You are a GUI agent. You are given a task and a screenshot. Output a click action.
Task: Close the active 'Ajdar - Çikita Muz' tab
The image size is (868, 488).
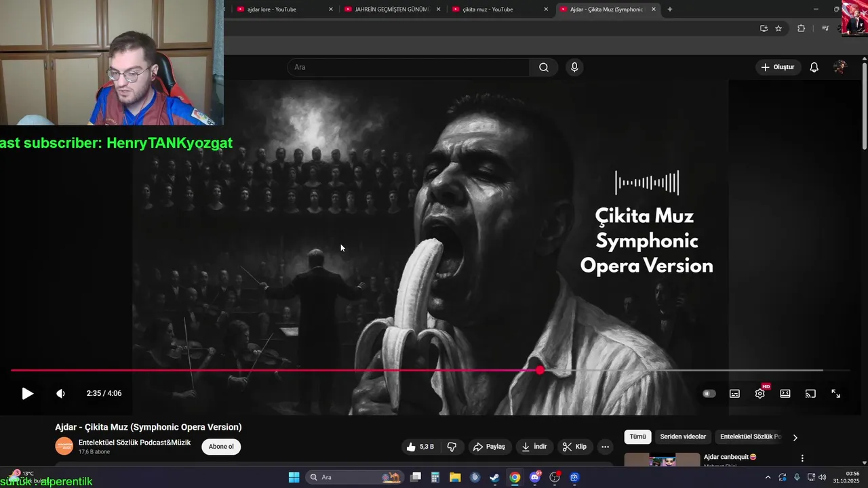[654, 9]
